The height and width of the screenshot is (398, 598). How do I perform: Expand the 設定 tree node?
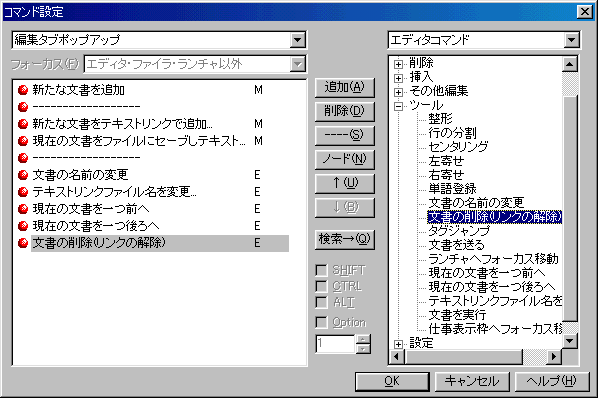[x=398, y=344]
